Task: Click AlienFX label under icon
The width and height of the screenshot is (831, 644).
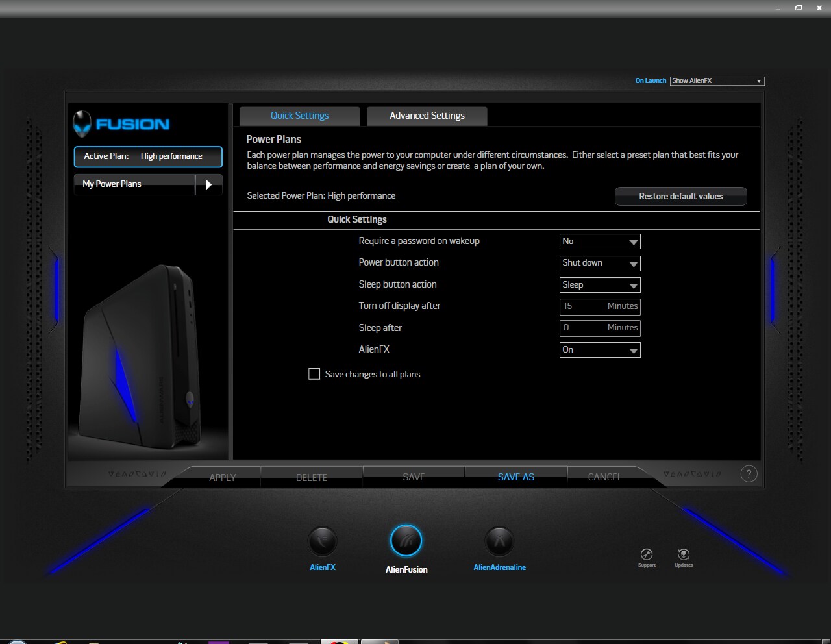Action: click(323, 567)
